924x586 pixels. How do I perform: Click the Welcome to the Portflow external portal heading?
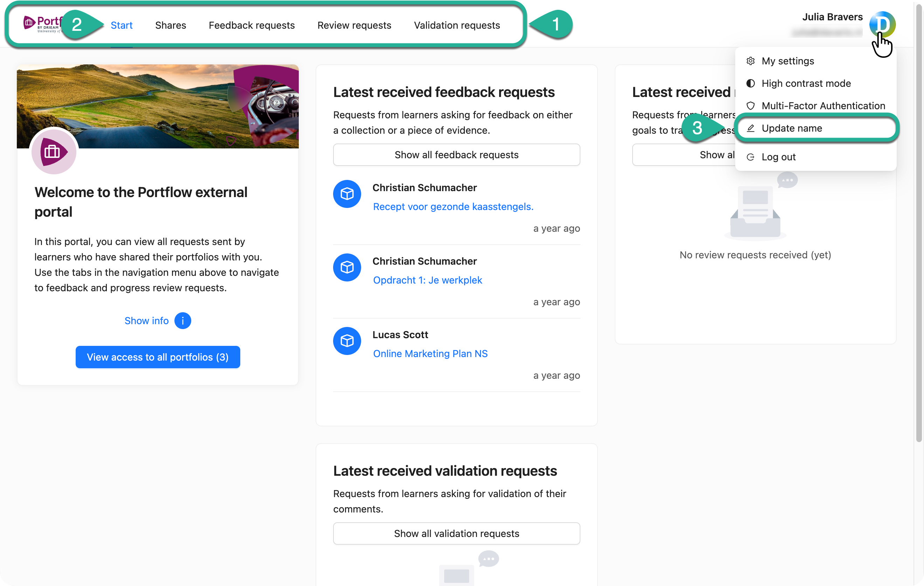[141, 202]
